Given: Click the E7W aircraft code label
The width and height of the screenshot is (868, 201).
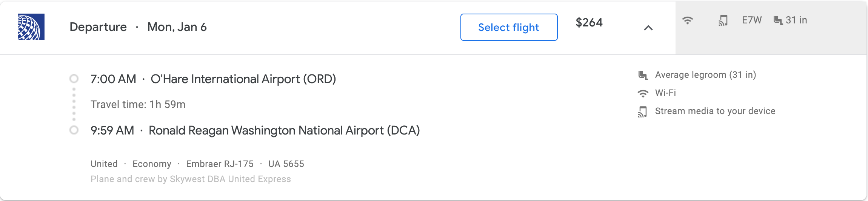Looking at the screenshot, I should click(751, 20).
